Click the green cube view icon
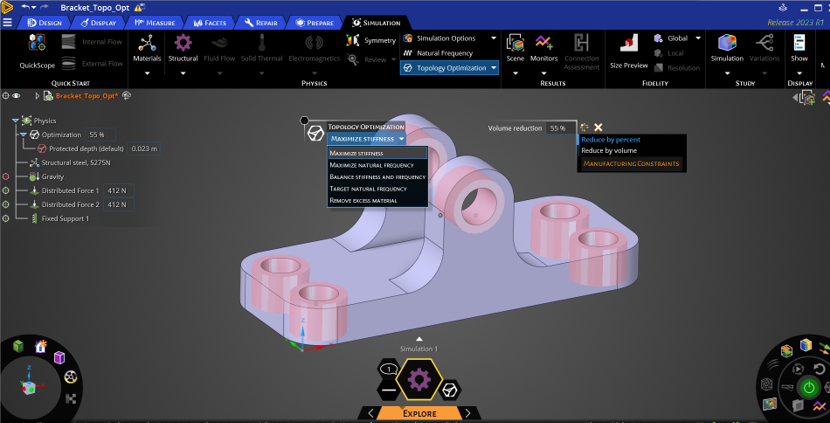This screenshot has width=830, height=423. coord(19,346)
